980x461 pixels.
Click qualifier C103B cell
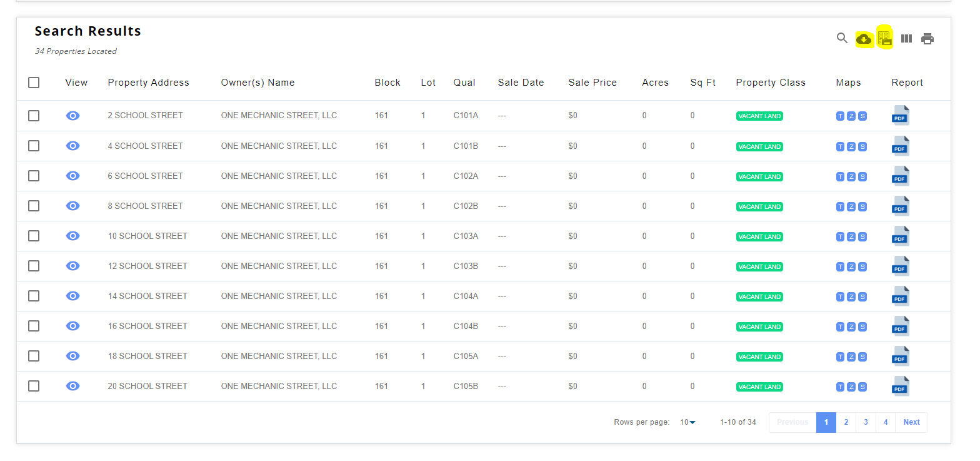tap(466, 266)
